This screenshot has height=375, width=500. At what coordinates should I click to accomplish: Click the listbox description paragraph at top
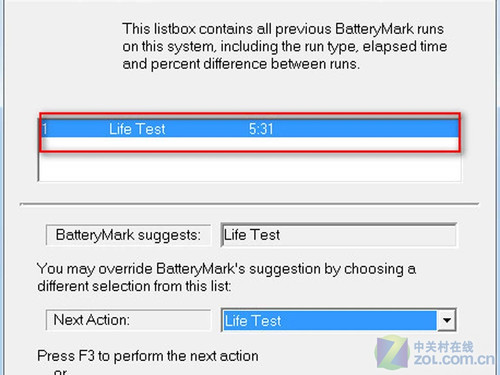284,46
